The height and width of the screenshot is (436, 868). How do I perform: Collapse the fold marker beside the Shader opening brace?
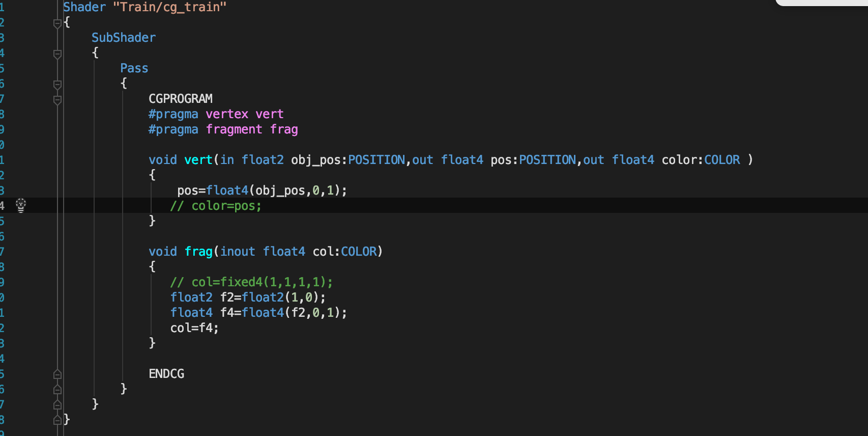(57, 23)
